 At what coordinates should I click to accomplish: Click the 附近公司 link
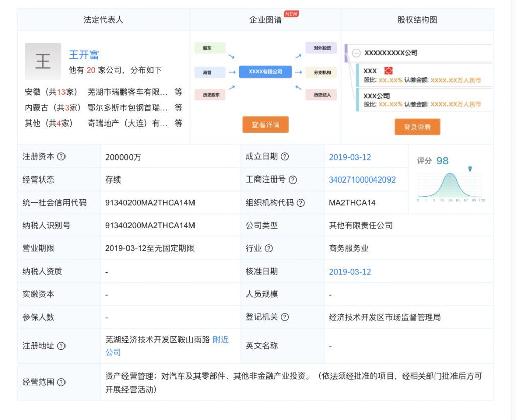tap(221, 340)
